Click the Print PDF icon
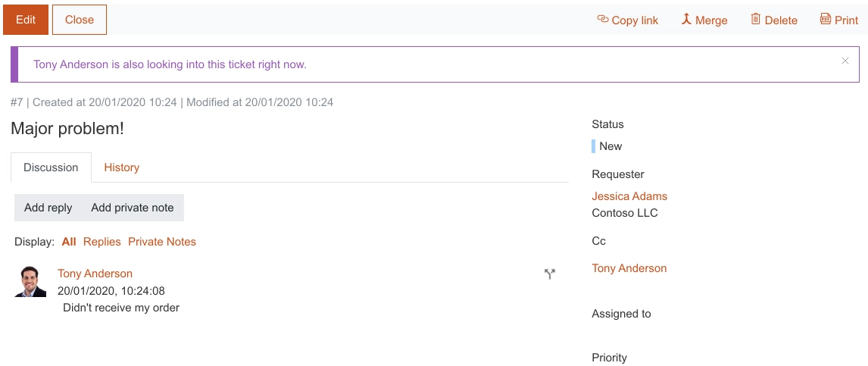The image size is (868, 366). tap(826, 20)
